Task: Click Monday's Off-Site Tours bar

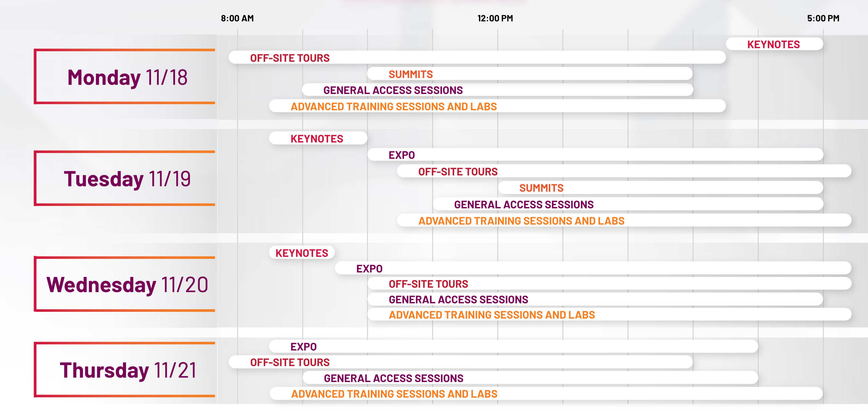Action: (x=477, y=58)
